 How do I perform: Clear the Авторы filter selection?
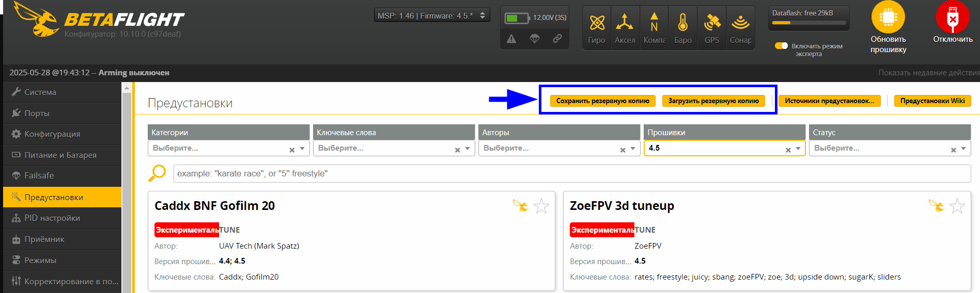coord(623,150)
